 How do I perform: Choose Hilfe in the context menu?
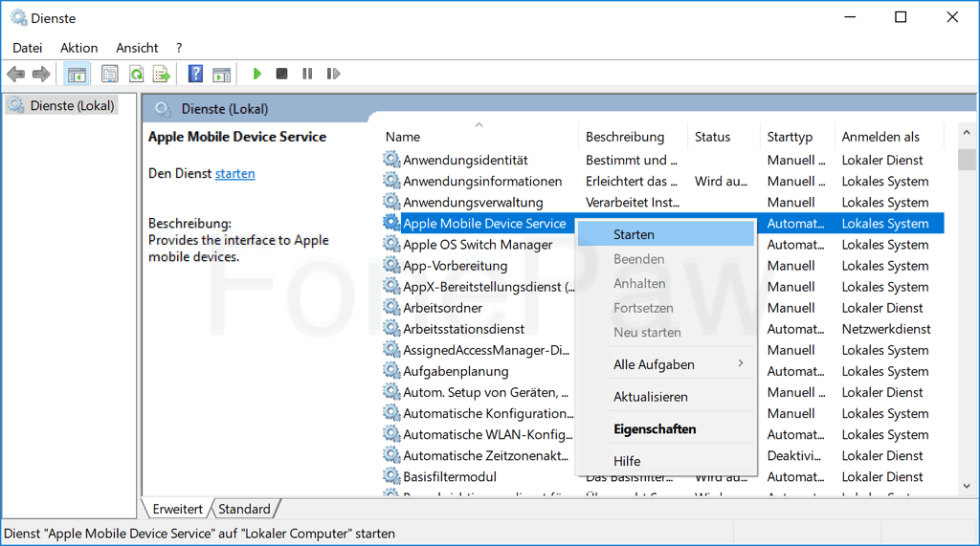point(666,461)
